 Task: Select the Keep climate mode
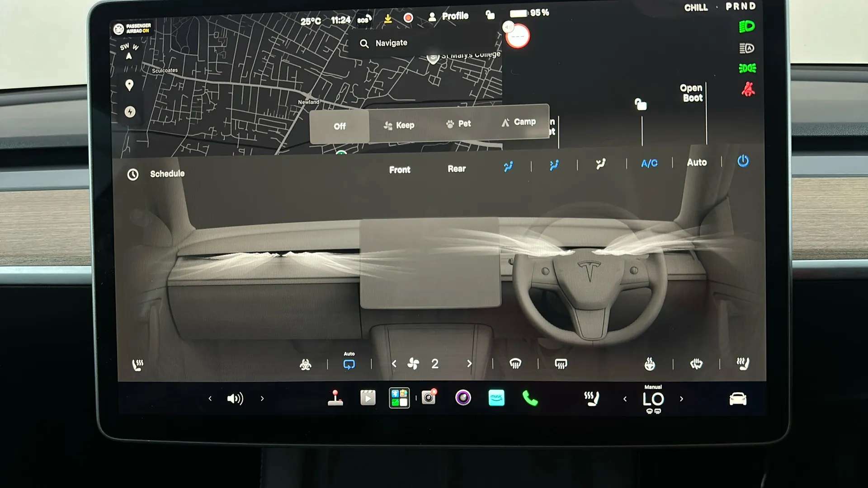click(399, 125)
